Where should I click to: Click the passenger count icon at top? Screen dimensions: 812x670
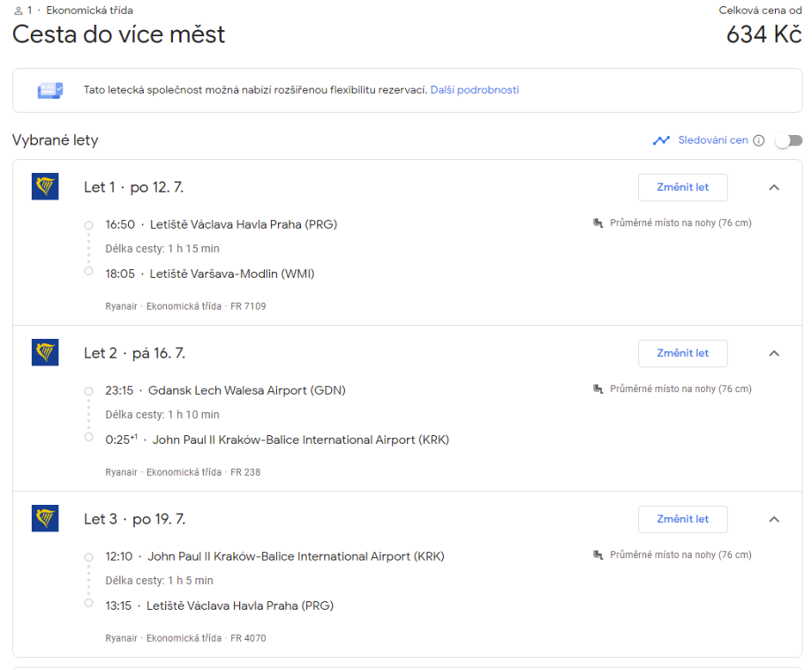coord(19,11)
